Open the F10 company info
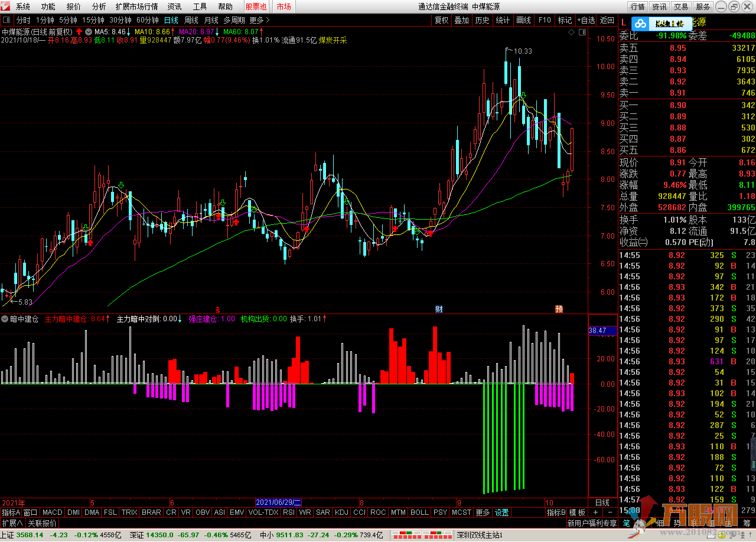 (545, 20)
